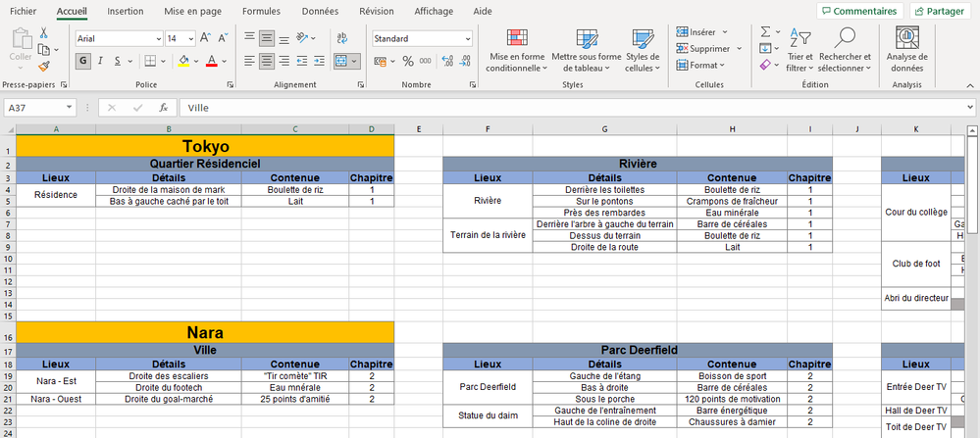Click the formula bar cancel X
The image size is (980, 438).
click(112, 108)
